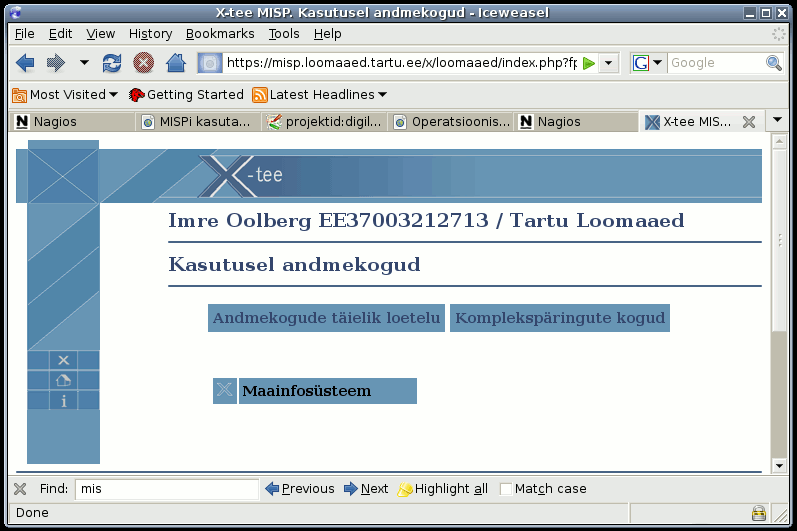
Task: Click the page scrollbar down arrow
Action: tap(779, 465)
